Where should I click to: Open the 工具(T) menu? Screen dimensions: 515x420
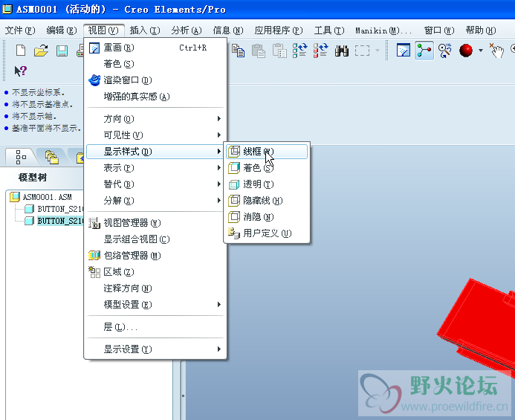pos(329,30)
